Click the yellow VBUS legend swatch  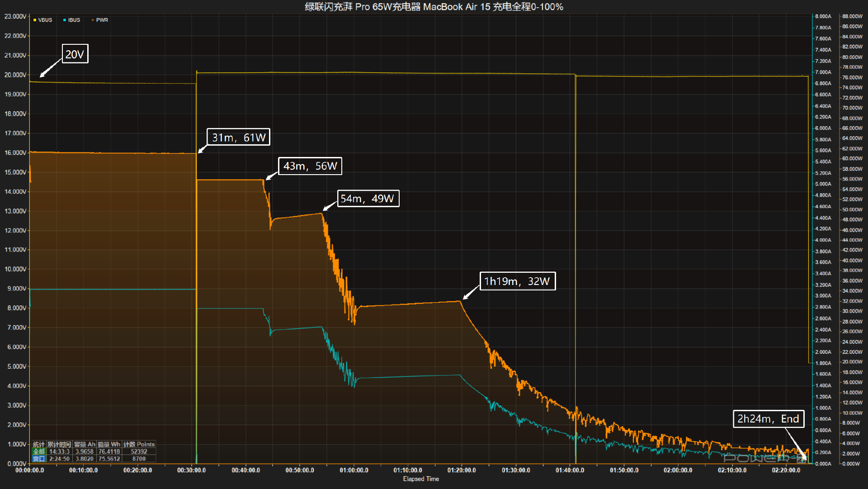click(x=35, y=20)
